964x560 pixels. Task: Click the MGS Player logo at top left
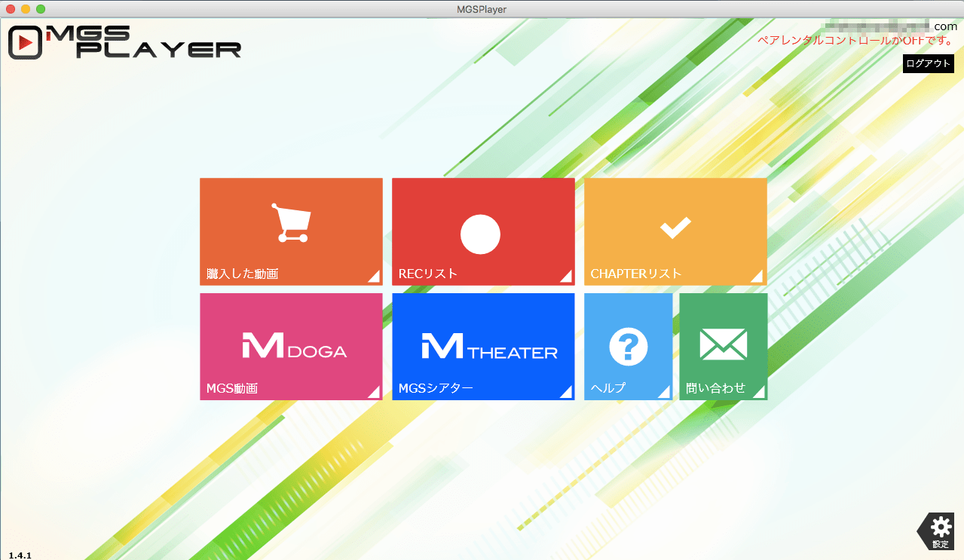[125, 41]
